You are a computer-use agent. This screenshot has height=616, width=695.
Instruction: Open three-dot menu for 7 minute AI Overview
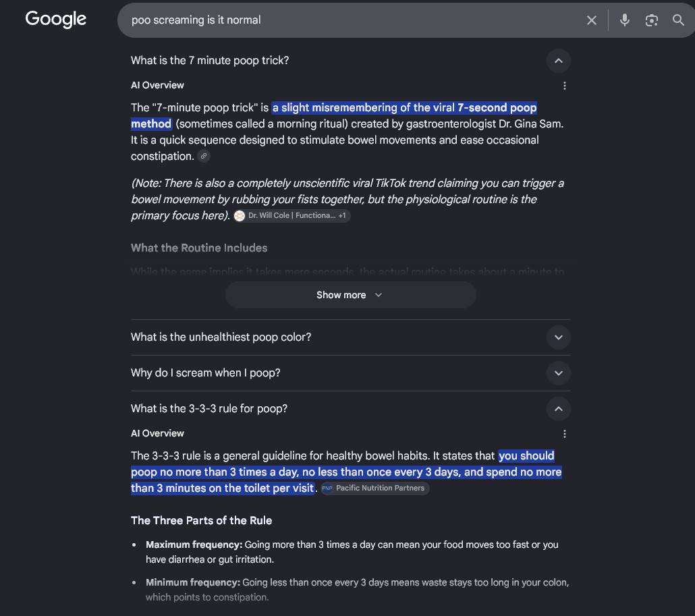(x=564, y=86)
